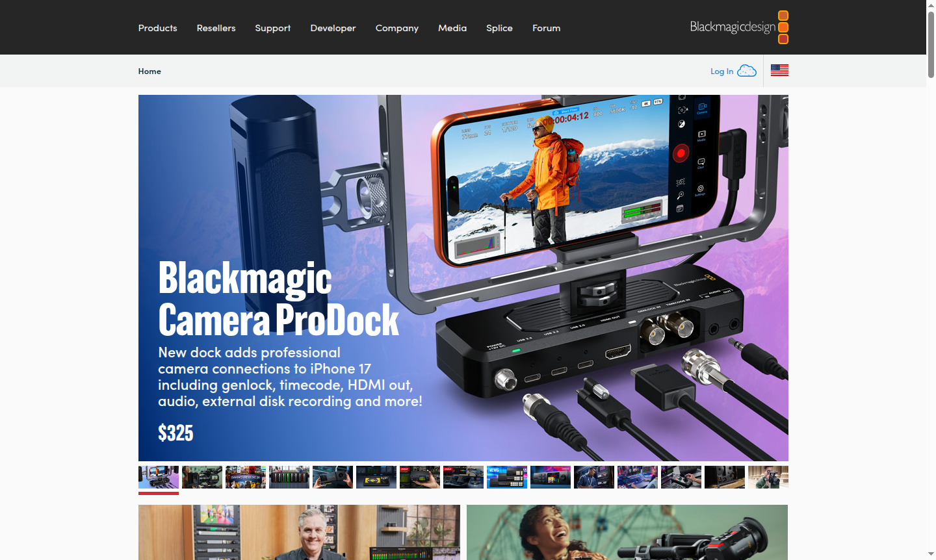The height and width of the screenshot is (560, 936).
Task: Click the Log In link
Action: [x=721, y=71]
